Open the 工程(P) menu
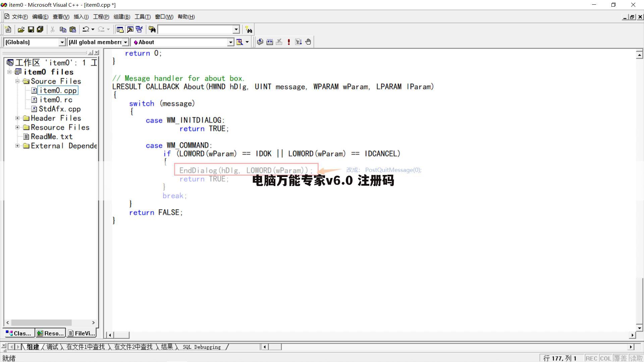The width and height of the screenshot is (644, 362). pyautogui.click(x=101, y=17)
